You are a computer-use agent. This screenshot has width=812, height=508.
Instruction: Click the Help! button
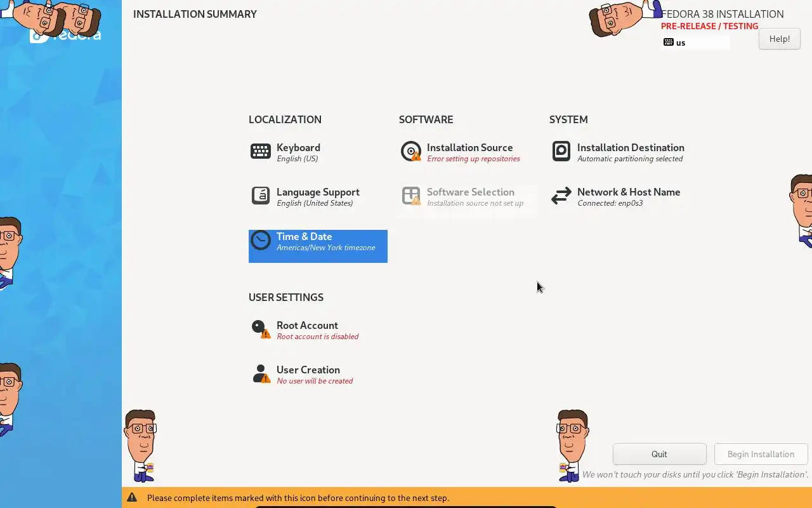(x=779, y=39)
